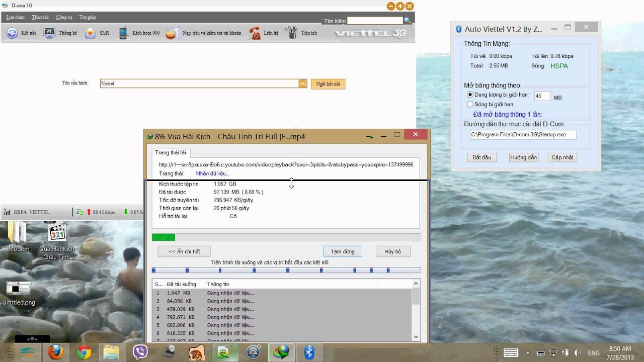Open Tiện ích utilities in D-com toolbar
This screenshot has width=644, height=362.
301,33
